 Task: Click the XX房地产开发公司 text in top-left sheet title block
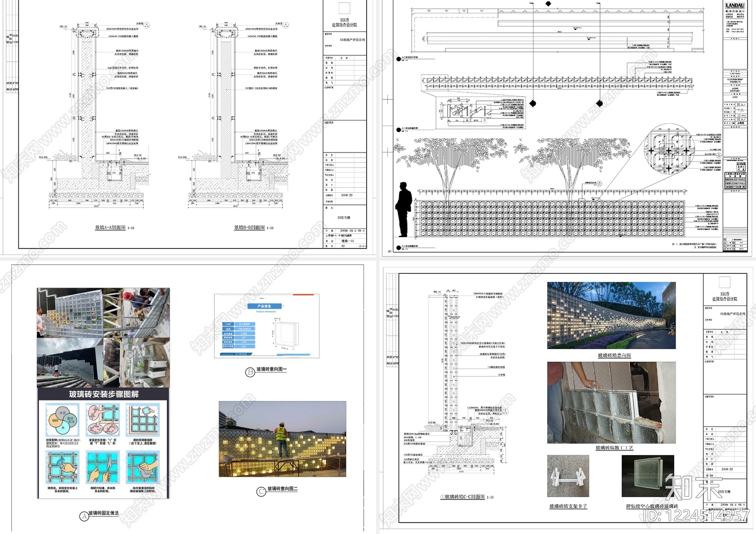click(352, 40)
